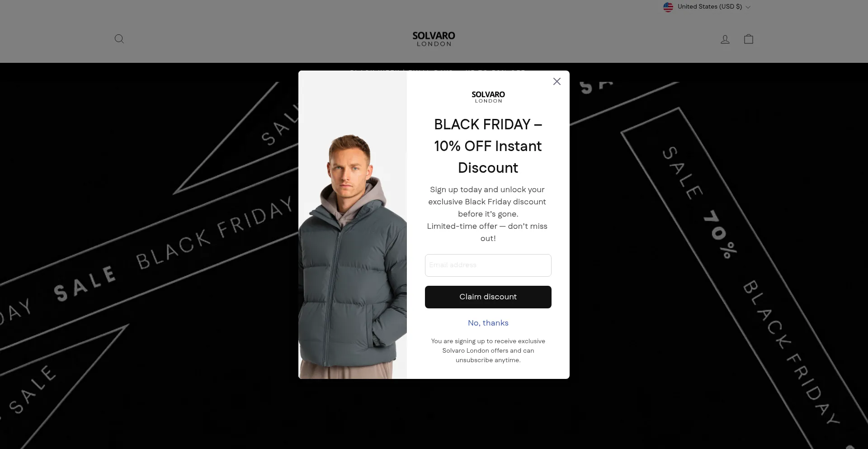Decline the offer via No, thanks
This screenshot has width=868, height=449.
tap(488, 323)
